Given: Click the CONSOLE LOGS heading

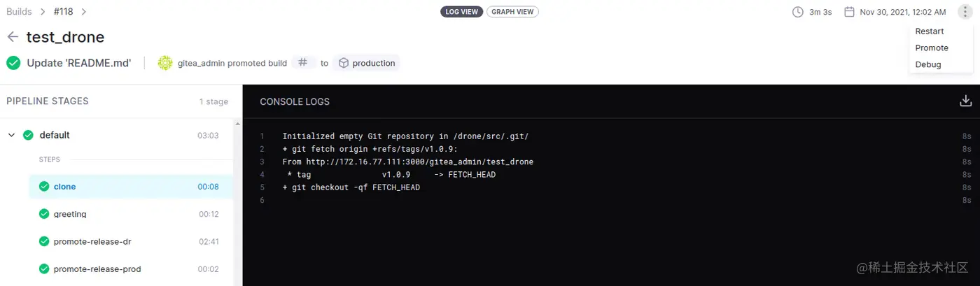Looking at the screenshot, I should point(295,101).
